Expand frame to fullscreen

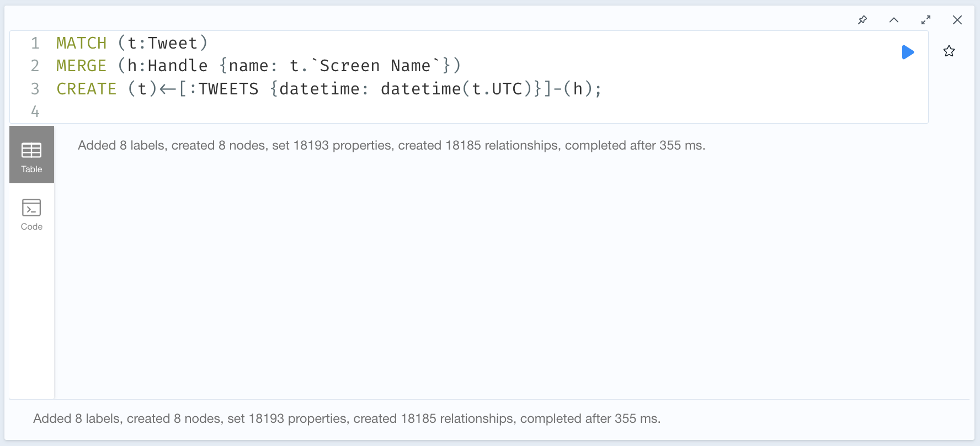pyautogui.click(x=926, y=20)
